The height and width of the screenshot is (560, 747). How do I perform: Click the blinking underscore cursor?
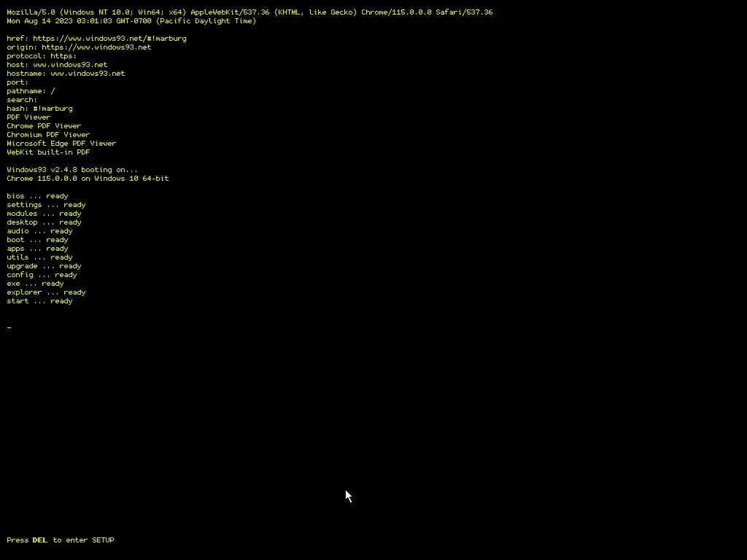(x=9, y=327)
